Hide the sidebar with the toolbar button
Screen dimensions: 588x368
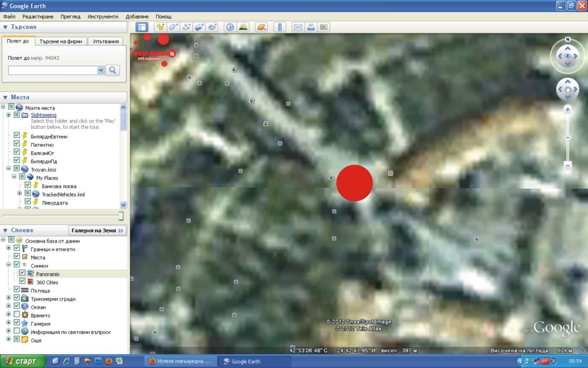coord(142,27)
